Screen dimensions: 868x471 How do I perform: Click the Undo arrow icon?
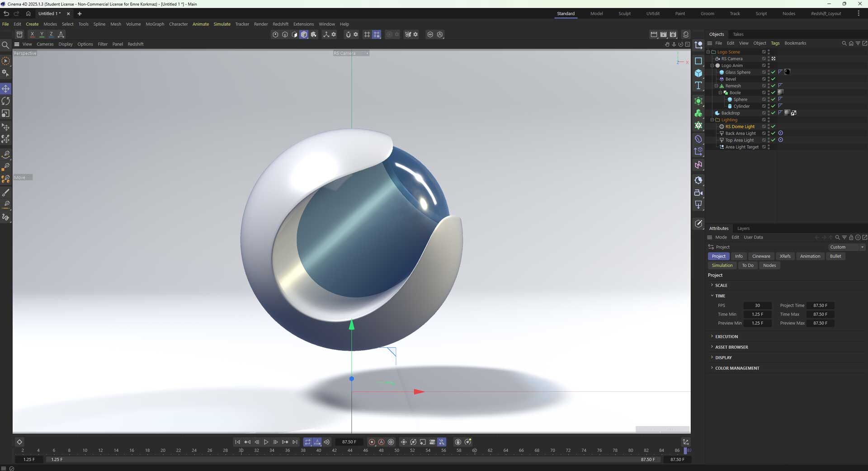pyautogui.click(x=6, y=14)
